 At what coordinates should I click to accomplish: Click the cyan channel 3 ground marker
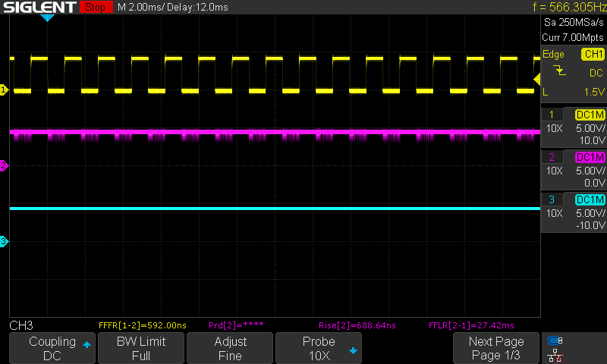click(x=4, y=241)
